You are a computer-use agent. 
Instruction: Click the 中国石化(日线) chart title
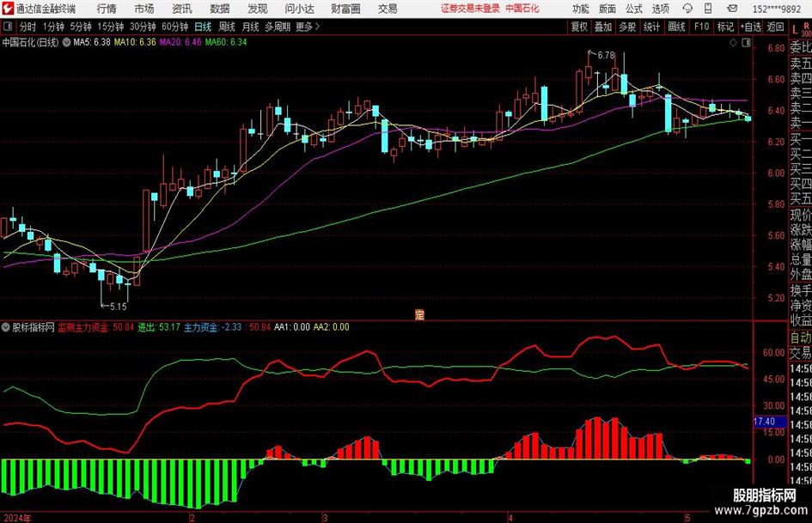click(x=30, y=42)
